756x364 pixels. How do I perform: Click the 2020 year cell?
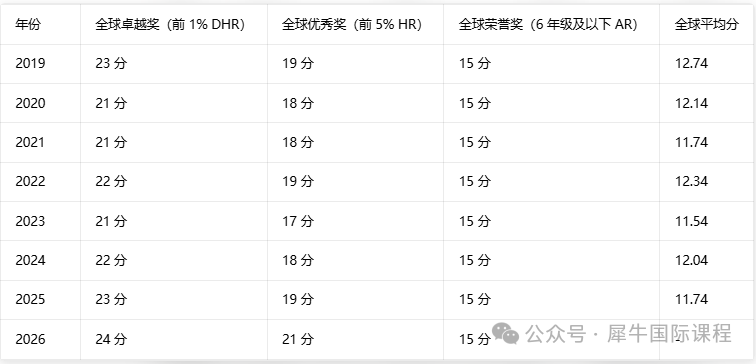(30, 103)
